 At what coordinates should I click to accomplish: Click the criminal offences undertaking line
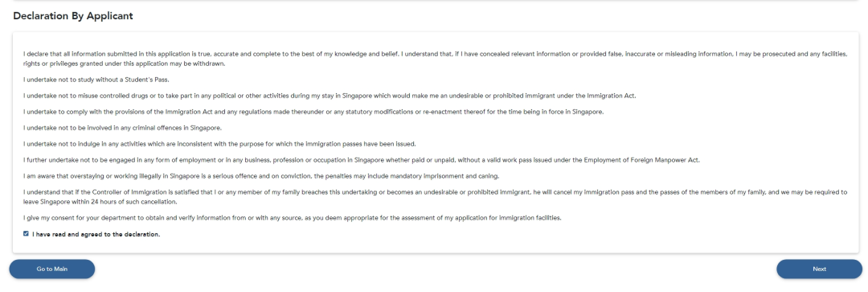coord(122,128)
